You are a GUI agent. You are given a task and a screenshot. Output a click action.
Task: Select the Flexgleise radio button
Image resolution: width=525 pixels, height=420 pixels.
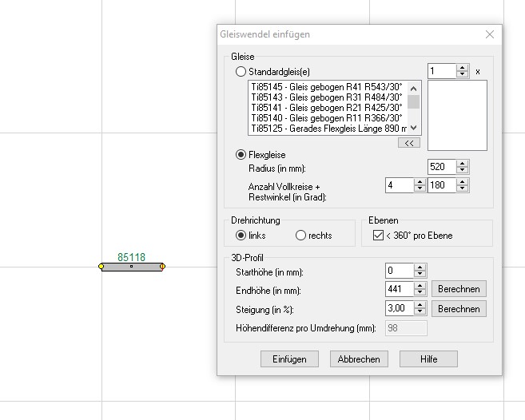click(241, 155)
